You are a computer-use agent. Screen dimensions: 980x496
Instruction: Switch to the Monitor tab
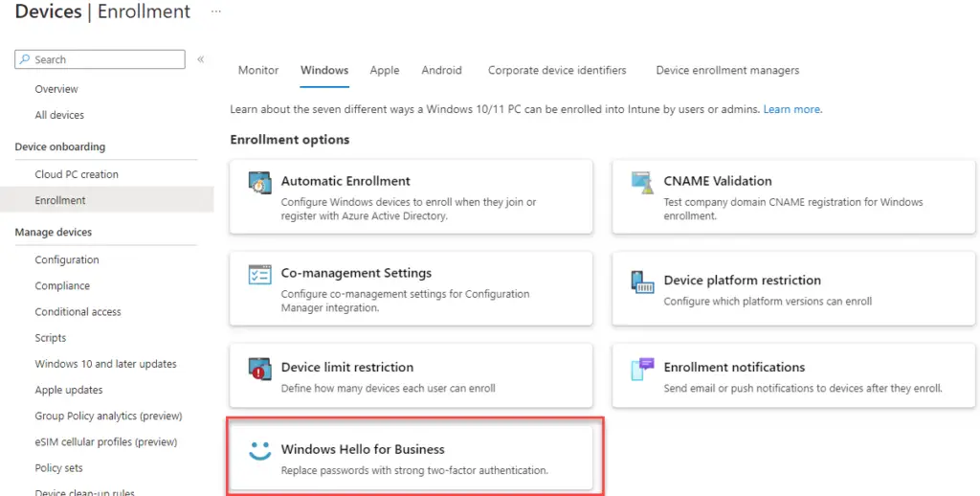click(258, 70)
